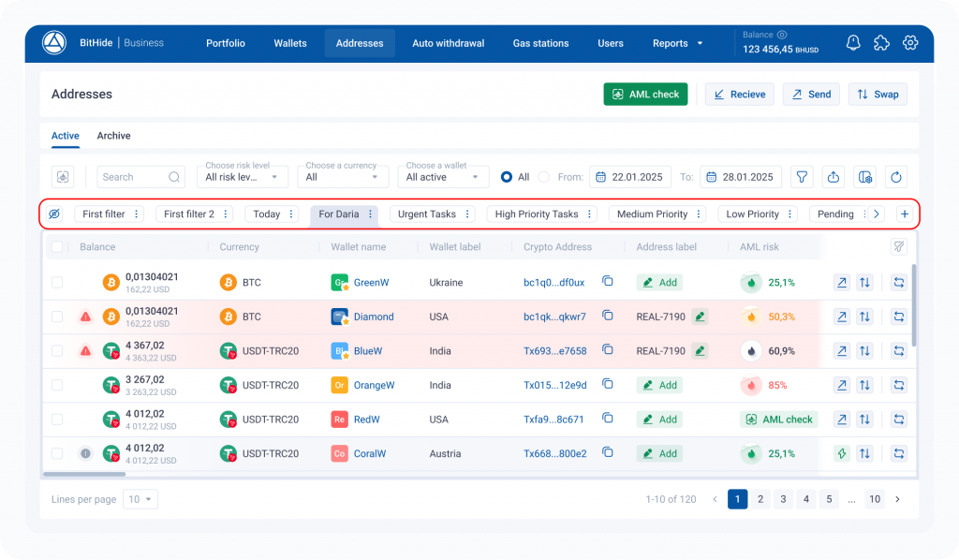The width and height of the screenshot is (959, 560).
Task: Open the Lines per page dropdown
Action: [x=141, y=499]
